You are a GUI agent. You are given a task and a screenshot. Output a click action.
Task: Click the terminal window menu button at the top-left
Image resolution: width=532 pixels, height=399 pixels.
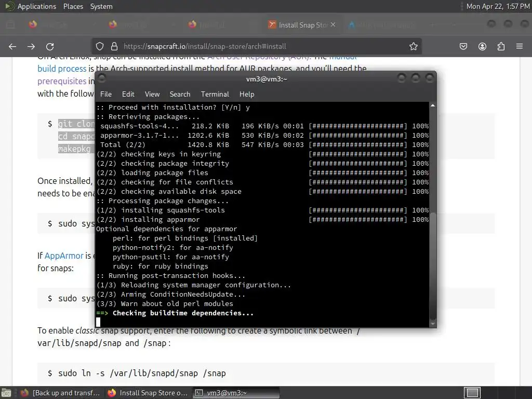(x=102, y=79)
